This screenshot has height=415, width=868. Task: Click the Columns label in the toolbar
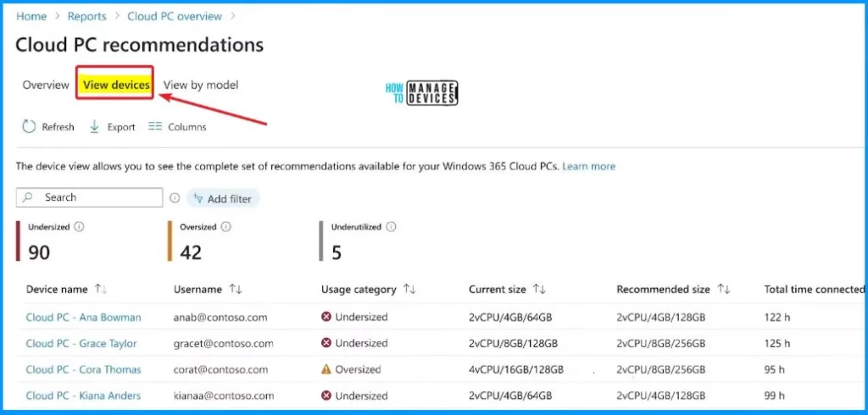click(187, 127)
